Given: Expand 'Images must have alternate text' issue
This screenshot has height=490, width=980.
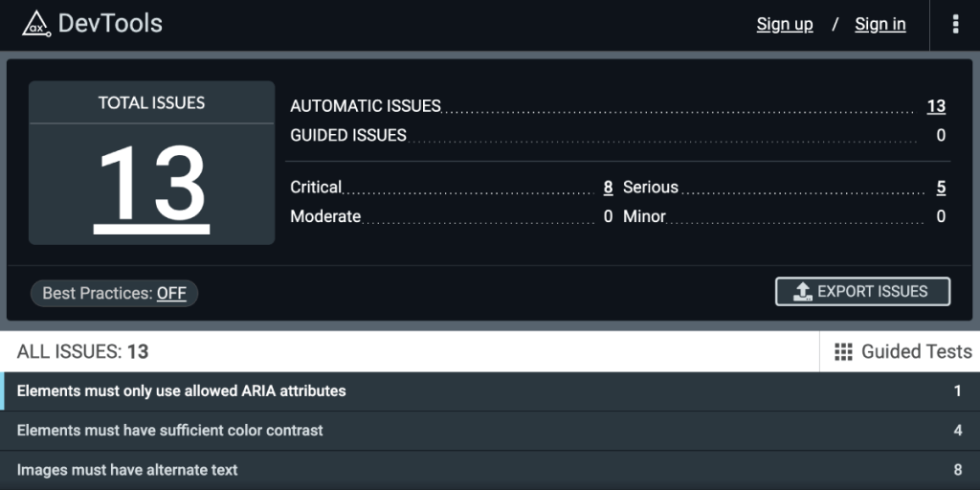Looking at the screenshot, I should point(490,470).
